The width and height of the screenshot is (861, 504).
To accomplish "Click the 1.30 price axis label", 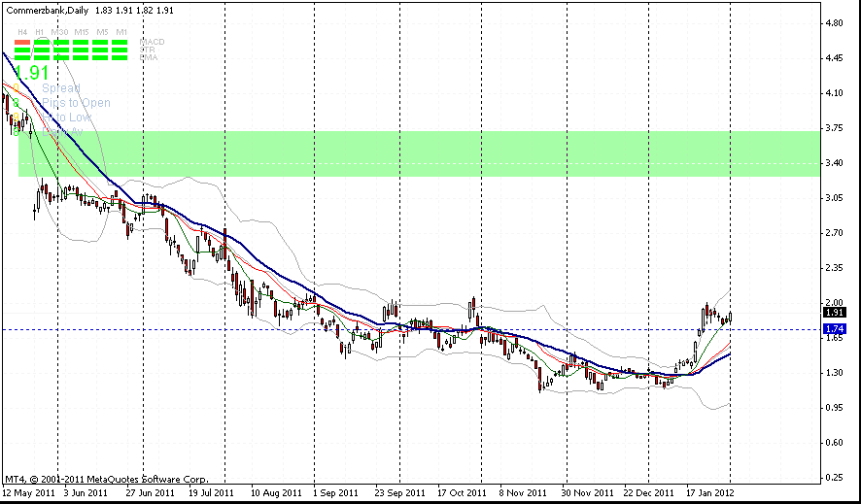I will 834,373.
